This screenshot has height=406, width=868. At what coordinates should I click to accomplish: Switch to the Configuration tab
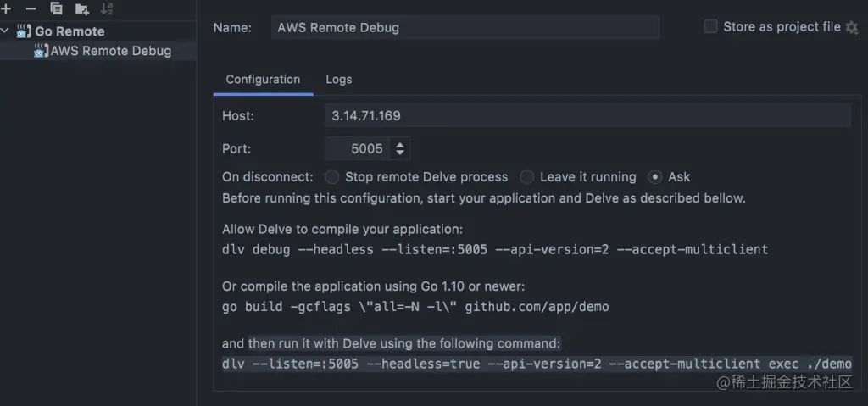tap(263, 79)
